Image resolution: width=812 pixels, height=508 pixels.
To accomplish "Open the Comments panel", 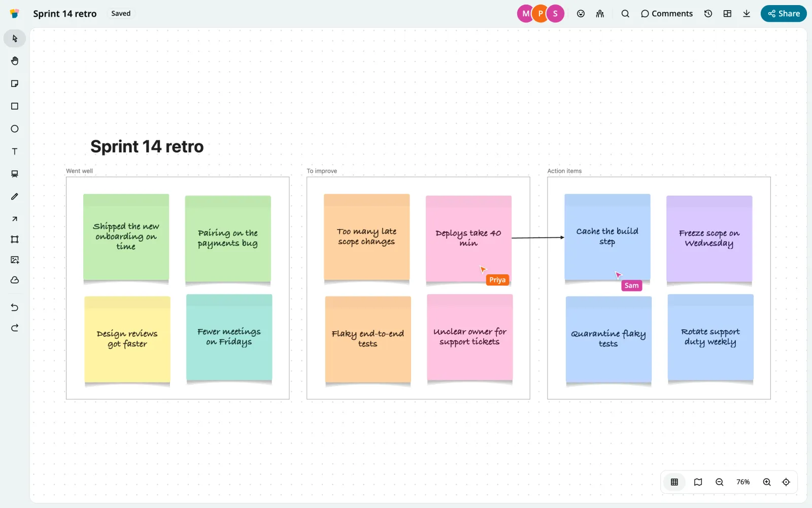I will pos(666,14).
